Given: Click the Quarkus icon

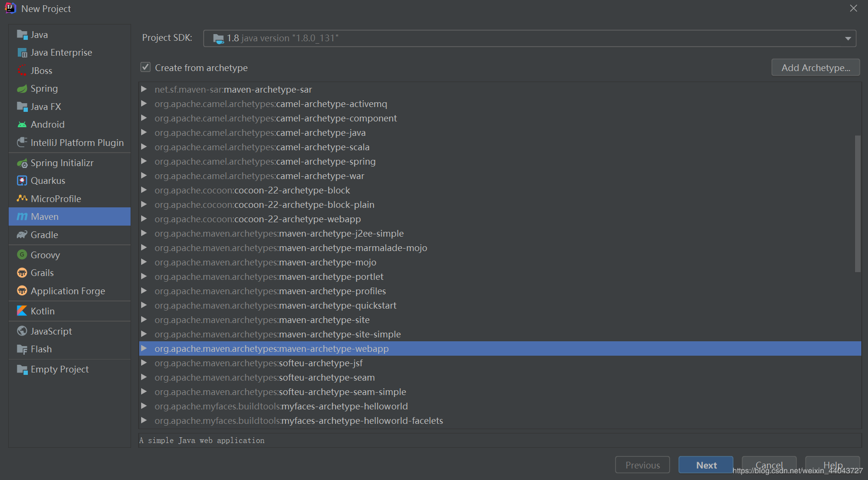Looking at the screenshot, I should pyautogui.click(x=22, y=180).
